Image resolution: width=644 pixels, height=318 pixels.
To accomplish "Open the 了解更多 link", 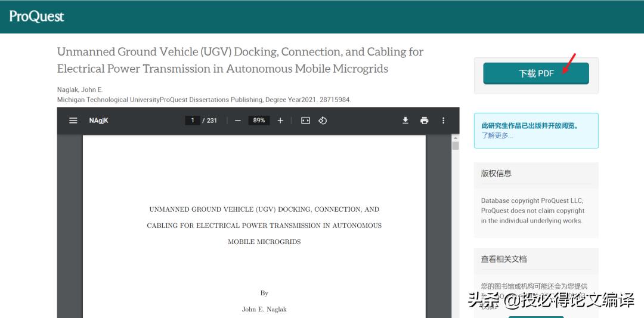I will (x=497, y=135).
